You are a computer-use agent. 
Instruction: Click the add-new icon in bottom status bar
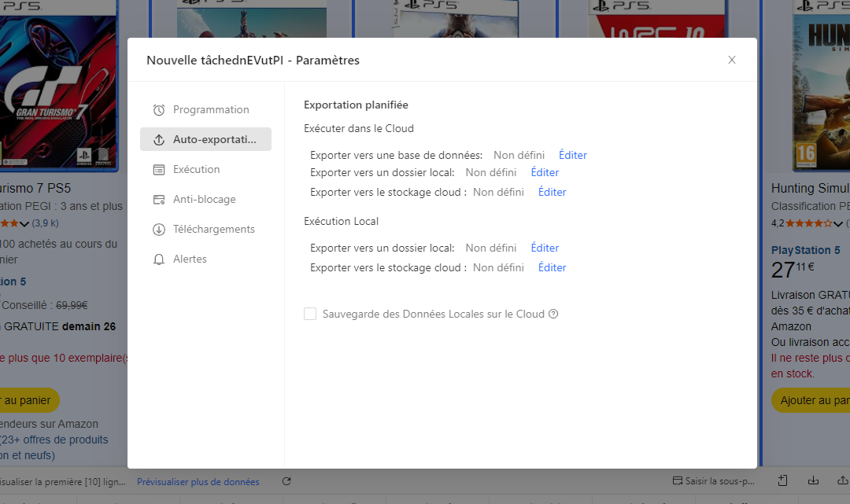click(x=781, y=480)
